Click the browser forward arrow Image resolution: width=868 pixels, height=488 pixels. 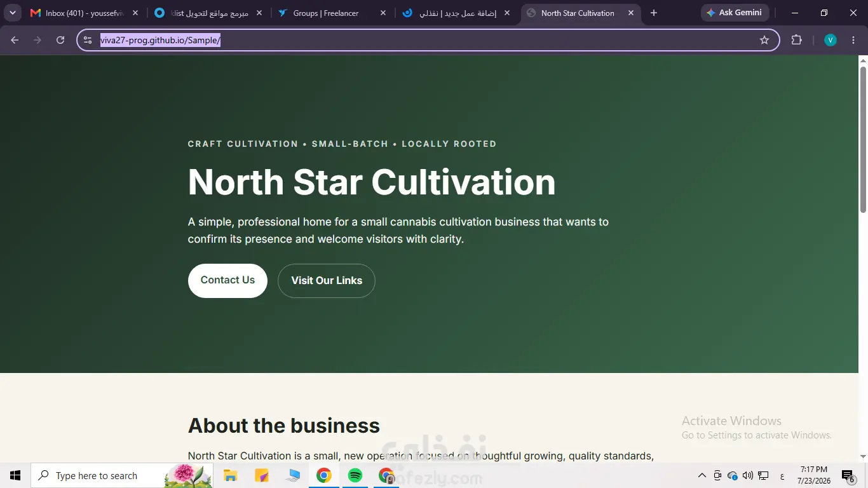(37, 40)
